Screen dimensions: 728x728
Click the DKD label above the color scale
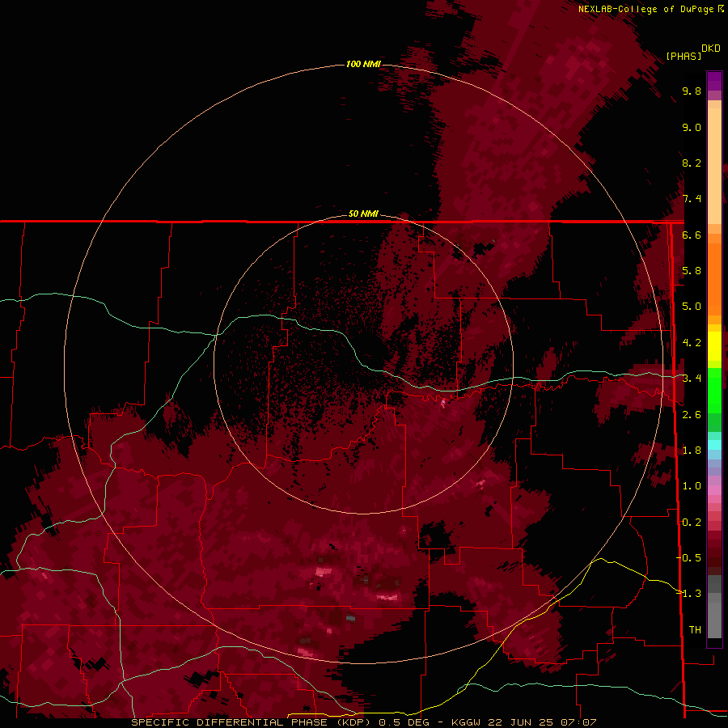pyautogui.click(x=710, y=49)
